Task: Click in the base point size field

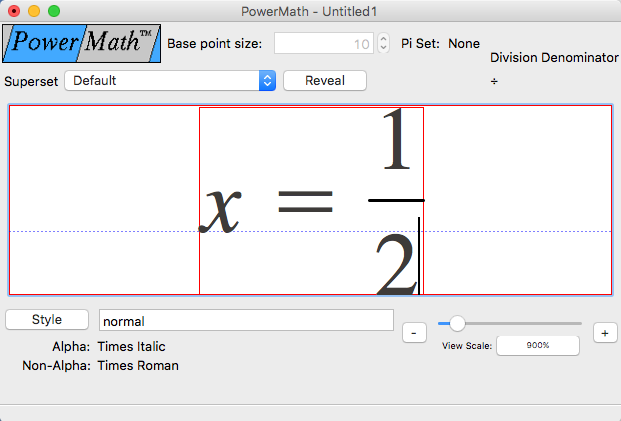Action: (324, 43)
